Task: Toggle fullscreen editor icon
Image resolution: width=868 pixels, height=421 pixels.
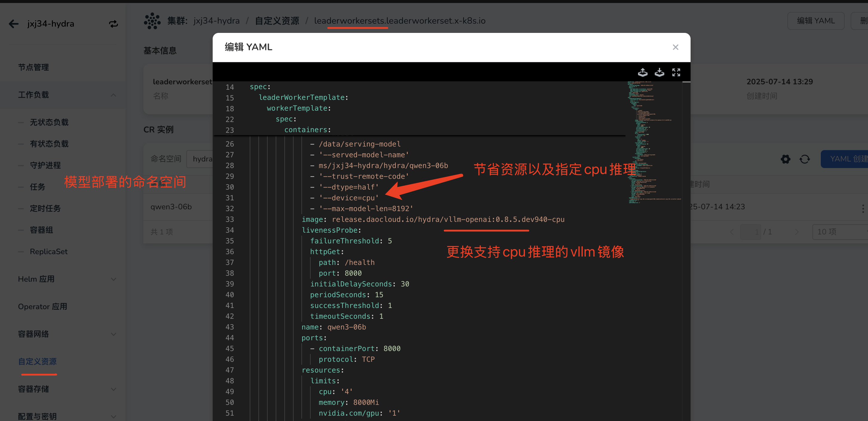Action: pyautogui.click(x=676, y=72)
